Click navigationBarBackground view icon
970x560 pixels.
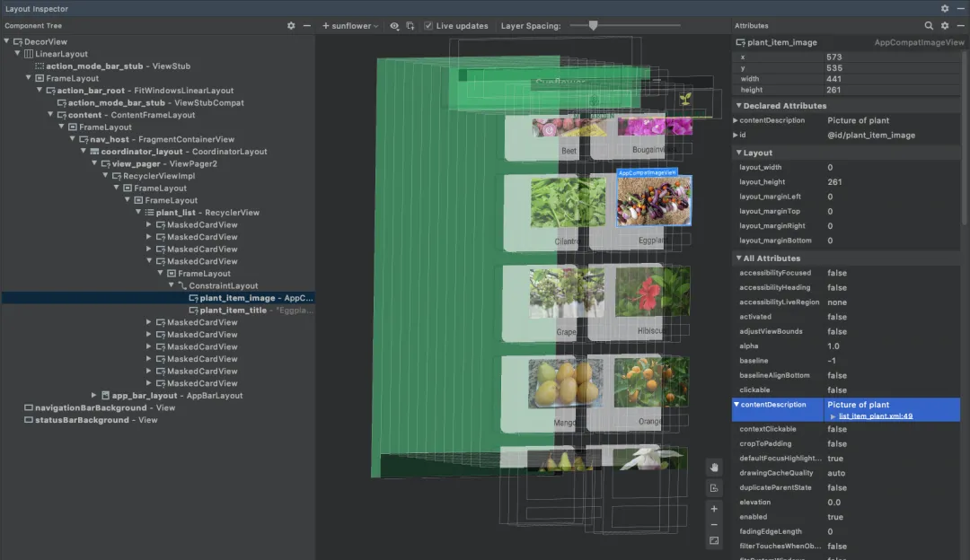(x=29, y=408)
